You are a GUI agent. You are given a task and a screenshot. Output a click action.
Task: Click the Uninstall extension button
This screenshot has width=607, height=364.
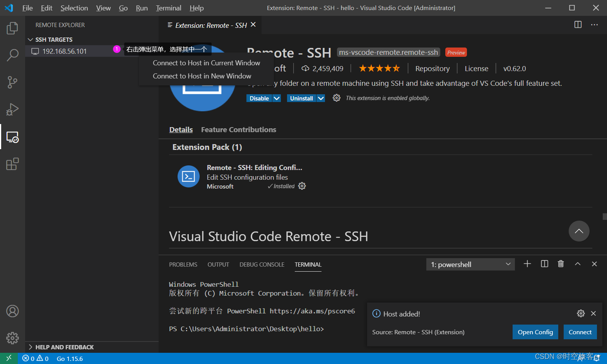click(x=301, y=98)
